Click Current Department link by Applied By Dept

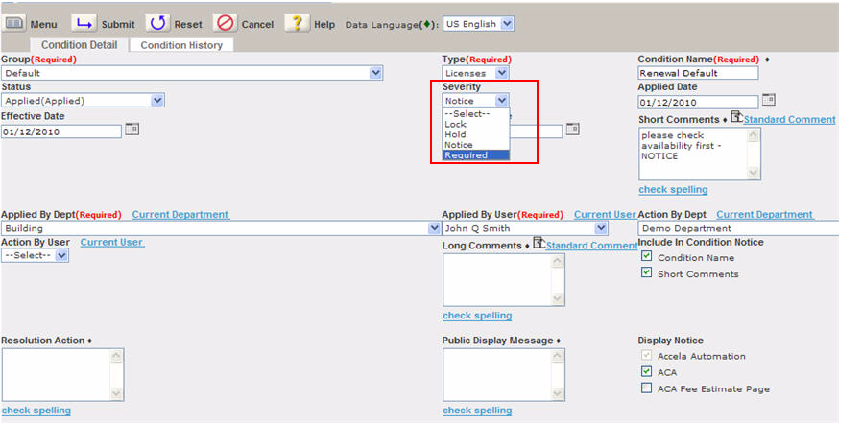click(x=180, y=214)
